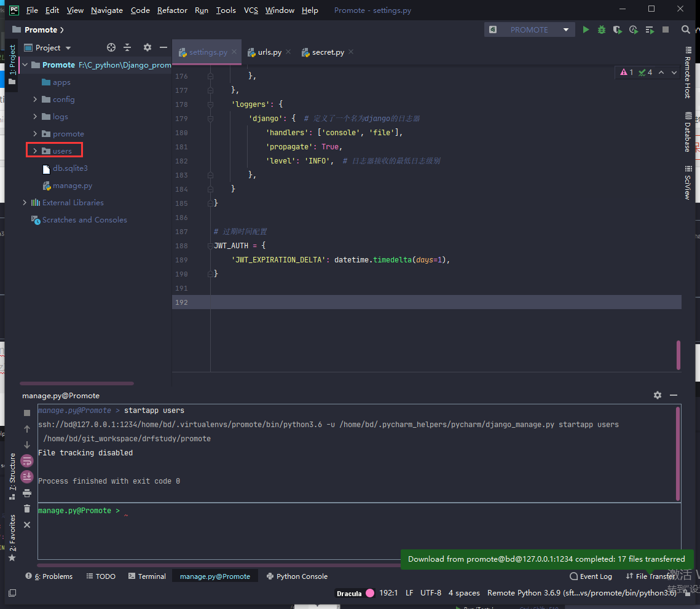
Task: Collapse the Promote root folder
Action: pos(25,65)
